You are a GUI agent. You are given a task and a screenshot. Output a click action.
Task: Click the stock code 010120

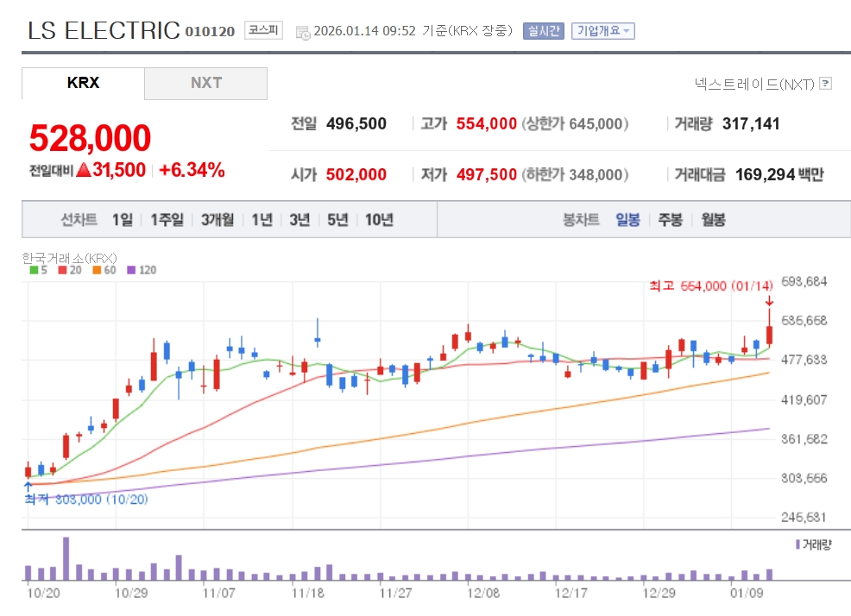210,31
